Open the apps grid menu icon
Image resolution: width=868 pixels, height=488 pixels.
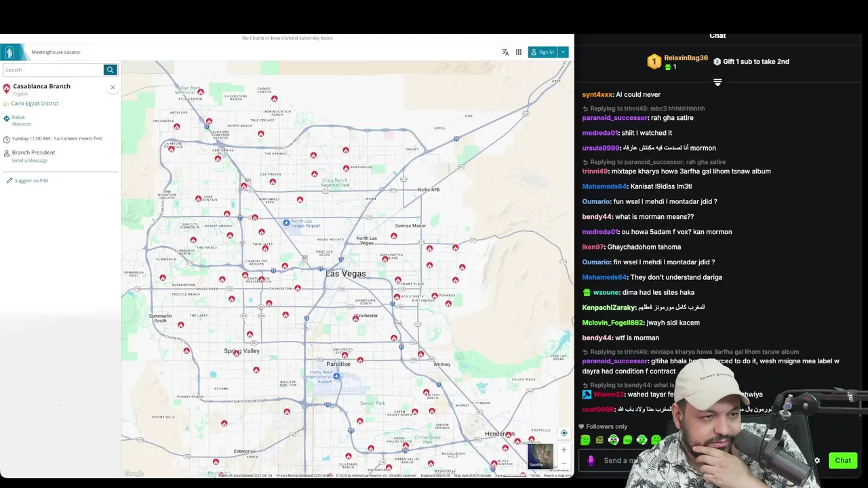(x=519, y=52)
